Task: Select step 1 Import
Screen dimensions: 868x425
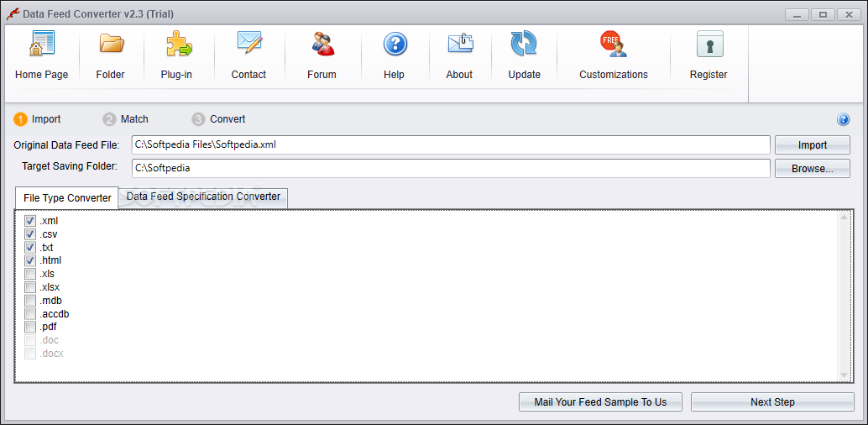Action: point(37,119)
